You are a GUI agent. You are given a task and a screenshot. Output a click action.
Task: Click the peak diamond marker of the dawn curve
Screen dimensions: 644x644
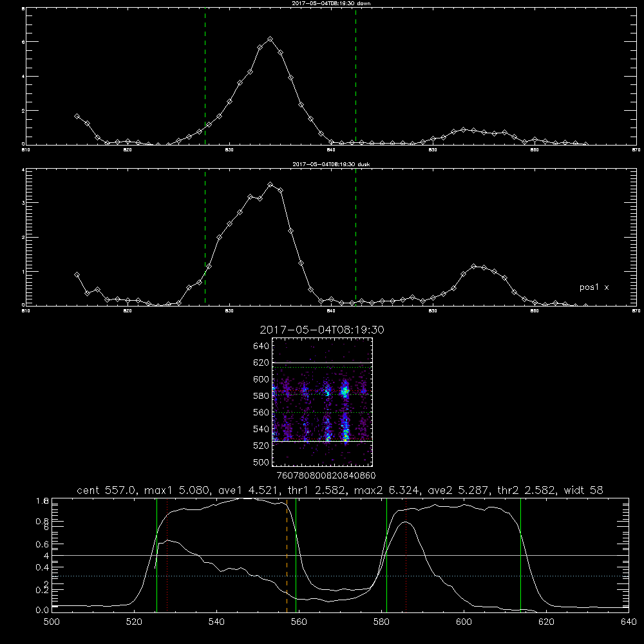tap(270, 39)
